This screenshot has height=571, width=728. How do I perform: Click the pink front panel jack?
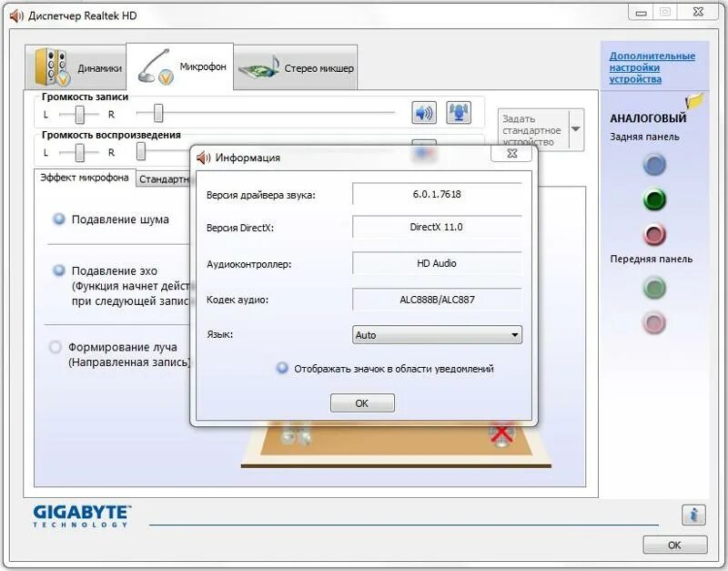click(x=654, y=322)
